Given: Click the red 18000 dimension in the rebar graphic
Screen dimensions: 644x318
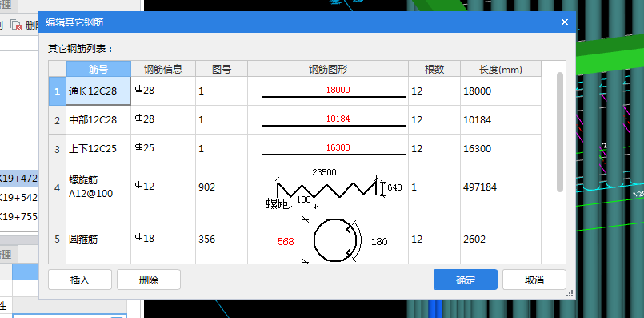Looking at the screenshot, I should pyautogui.click(x=338, y=90).
